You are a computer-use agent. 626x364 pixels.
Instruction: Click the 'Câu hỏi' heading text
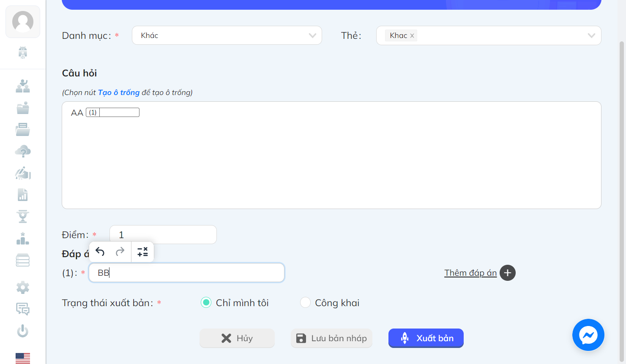point(79,73)
